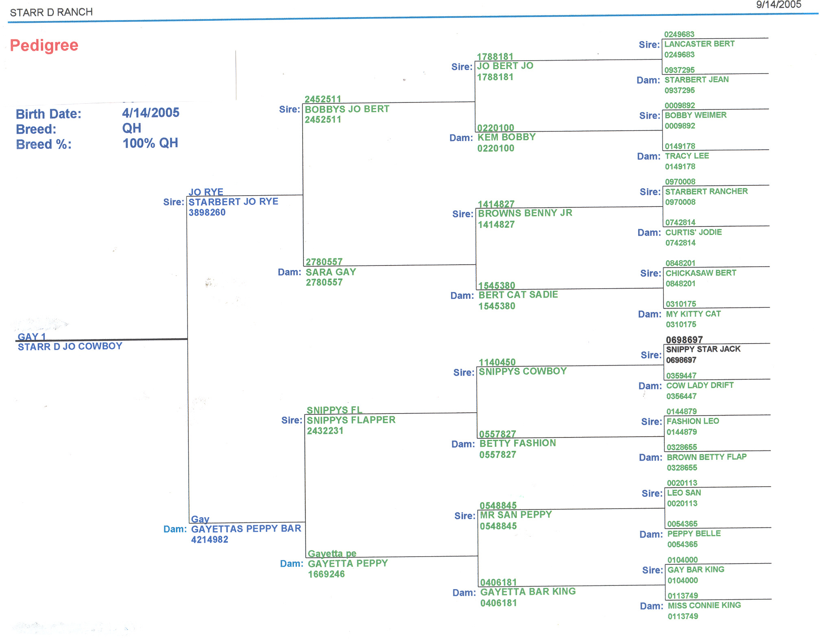Click the black SNIPPY STAR JACK name

pos(703,349)
